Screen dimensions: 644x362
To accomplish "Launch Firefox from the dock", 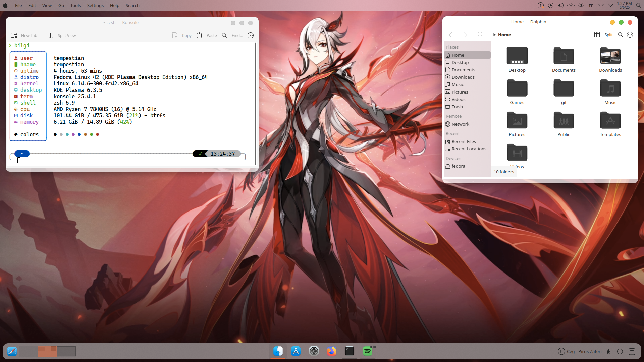I will tap(332, 351).
